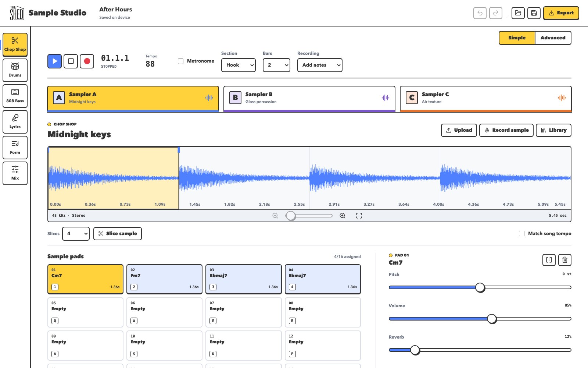Open the sample Library button
The height and width of the screenshot is (368, 588).
pos(554,130)
